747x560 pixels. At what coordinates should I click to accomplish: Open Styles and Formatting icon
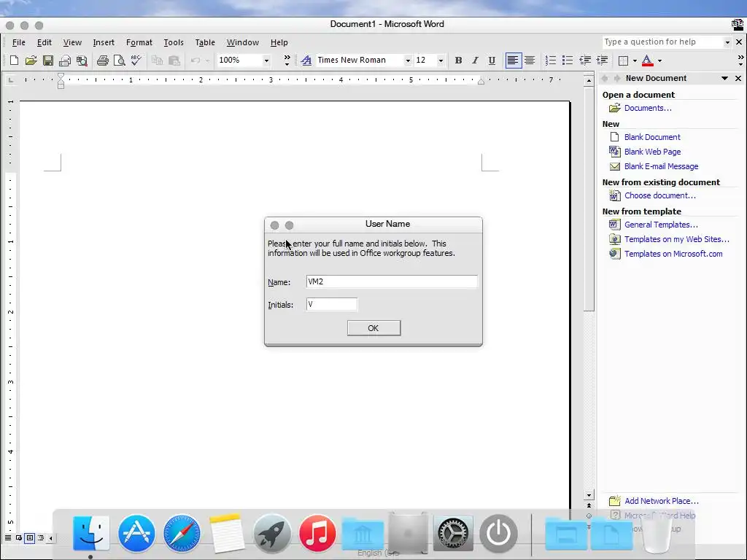tap(306, 61)
